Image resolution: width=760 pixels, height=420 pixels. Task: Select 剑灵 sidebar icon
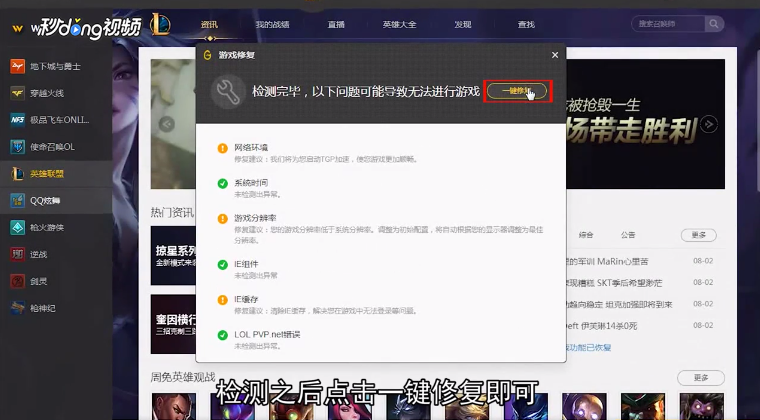pos(17,281)
